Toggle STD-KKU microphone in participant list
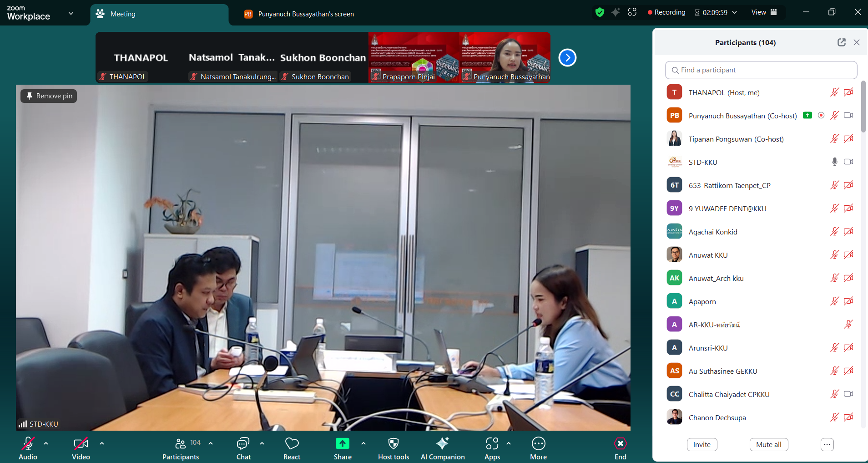 point(834,162)
